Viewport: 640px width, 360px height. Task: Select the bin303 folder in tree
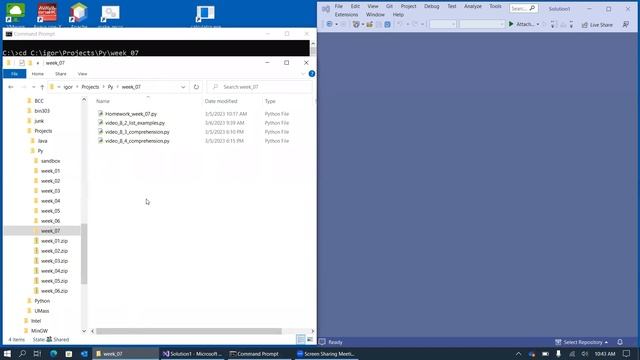pyautogui.click(x=42, y=111)
